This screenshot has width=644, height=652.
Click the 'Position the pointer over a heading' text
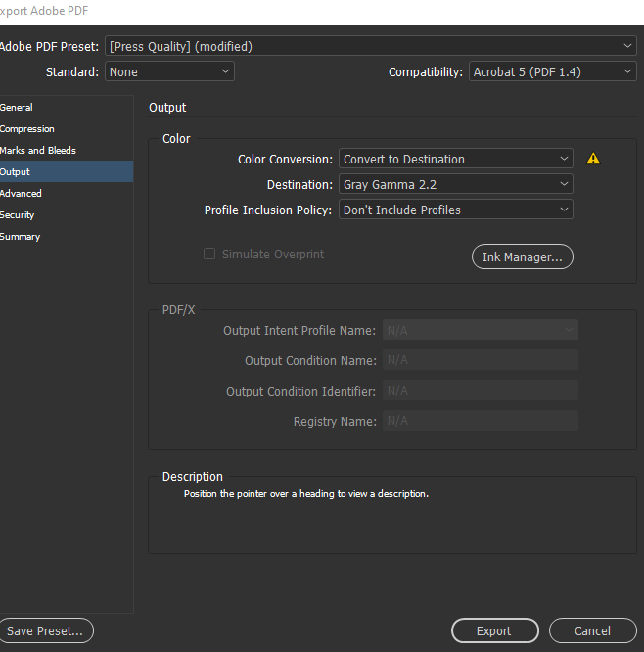coord(306,494)
